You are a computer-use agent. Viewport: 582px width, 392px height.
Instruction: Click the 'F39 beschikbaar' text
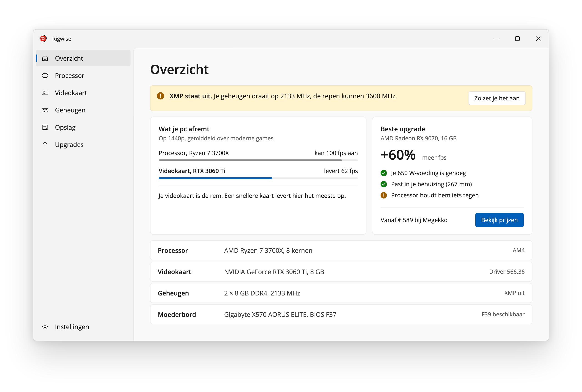pyautogui.click(x=503, y=315)
